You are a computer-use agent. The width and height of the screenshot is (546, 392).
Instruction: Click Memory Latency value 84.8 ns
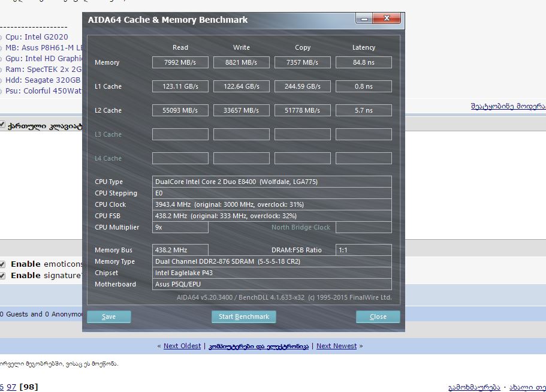(364, 63)
